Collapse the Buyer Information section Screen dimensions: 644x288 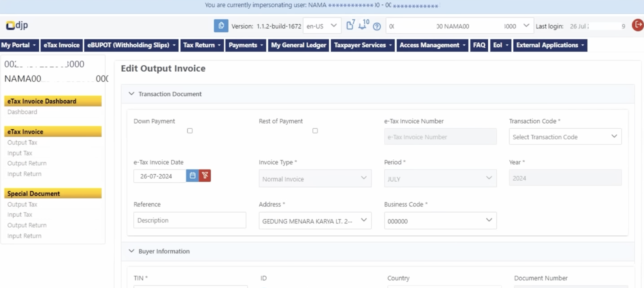point(131,251)
